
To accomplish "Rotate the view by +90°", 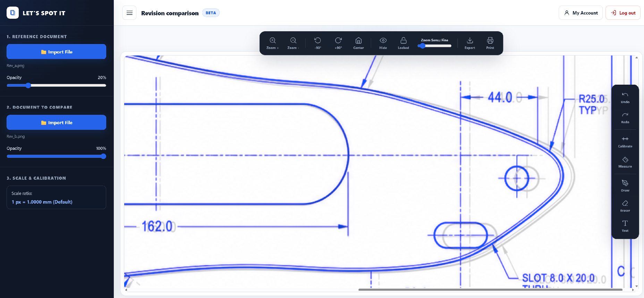I will pos(338,40).
